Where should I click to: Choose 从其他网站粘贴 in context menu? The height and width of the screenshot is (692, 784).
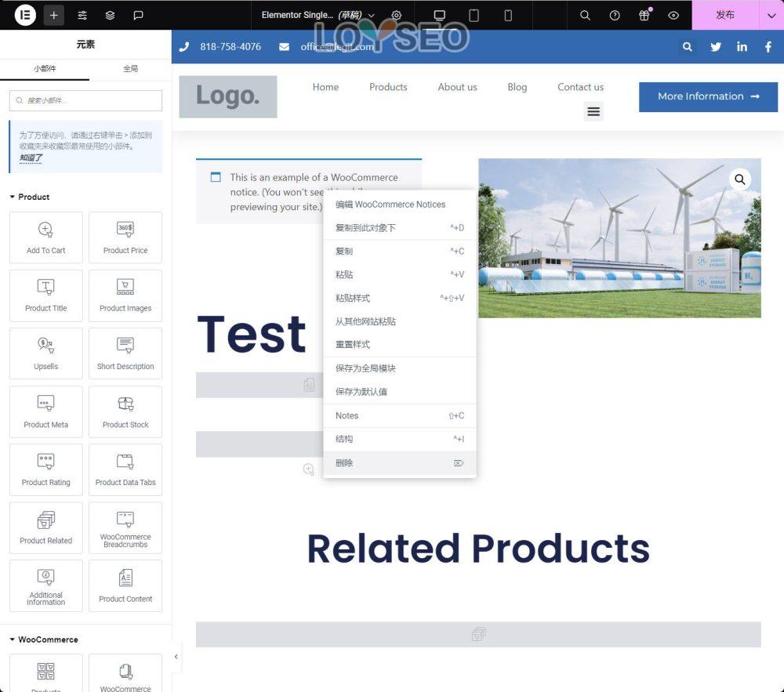[400, 321]
